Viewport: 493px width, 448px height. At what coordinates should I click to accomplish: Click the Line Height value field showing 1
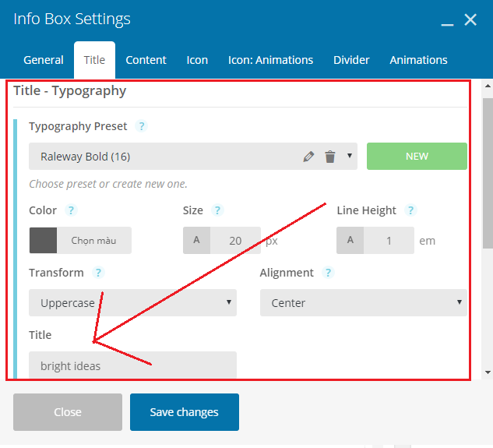(x=389, y=240)
